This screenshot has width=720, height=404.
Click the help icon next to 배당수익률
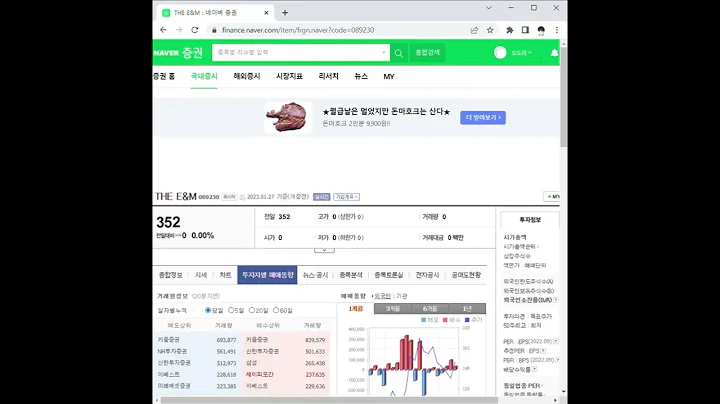pos(535,369)
